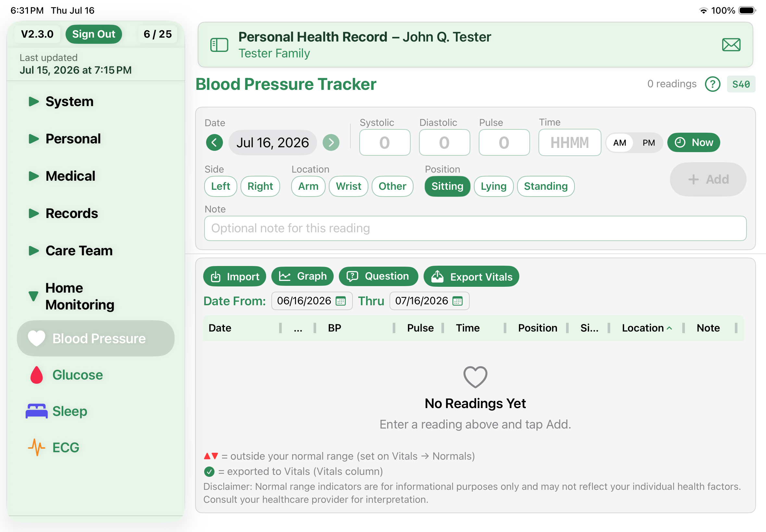Click the Import button
This screenshot has height=532, width=766.
point(234,276)
